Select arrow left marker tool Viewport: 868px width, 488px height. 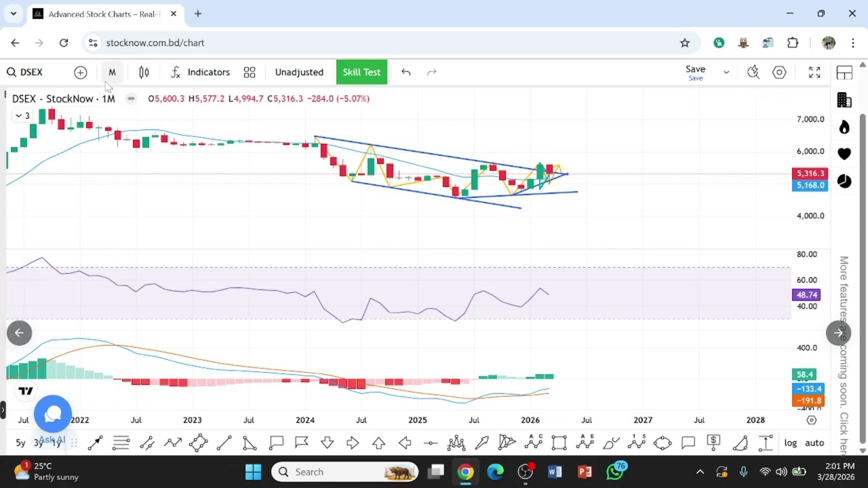tap(405, 443)
